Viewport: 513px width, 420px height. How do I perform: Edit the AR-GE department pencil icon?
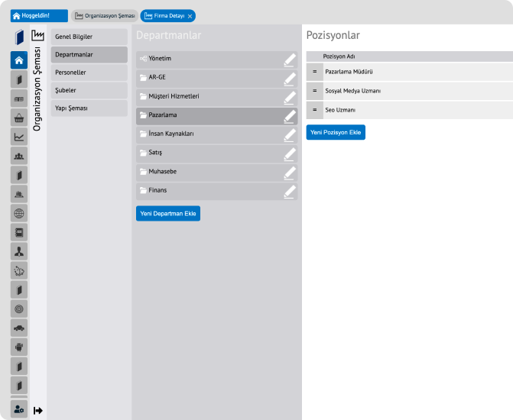(290, 79)
